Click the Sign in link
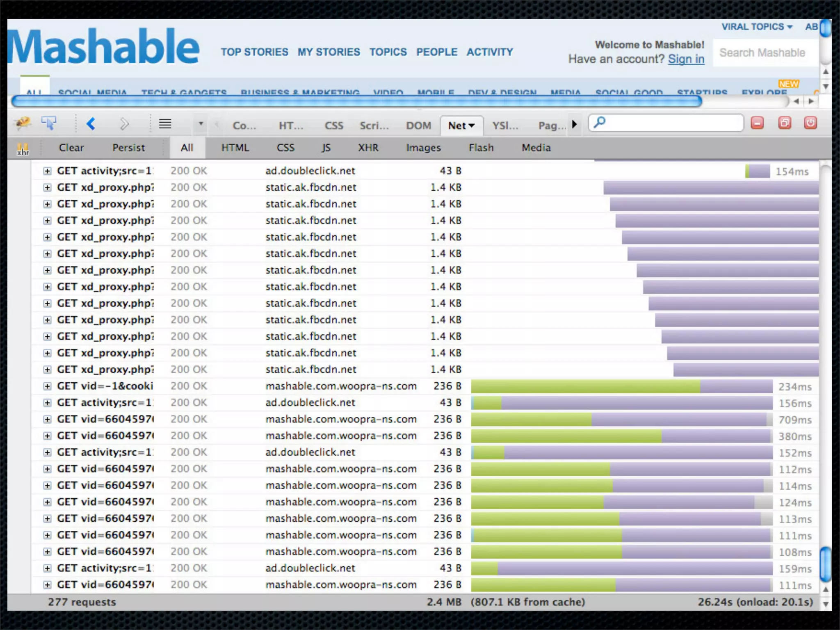Viewport: 840px width, 630px height. point(686,59)
